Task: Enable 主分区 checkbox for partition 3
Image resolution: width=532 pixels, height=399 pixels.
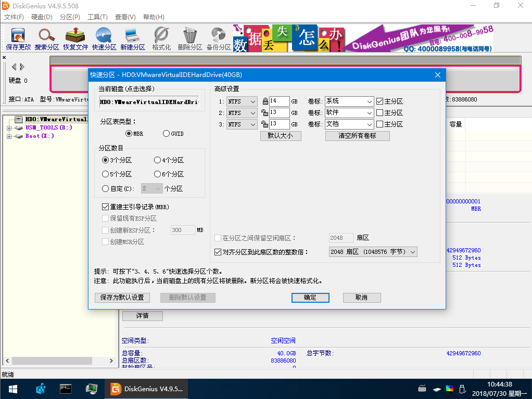Action: 380,124
